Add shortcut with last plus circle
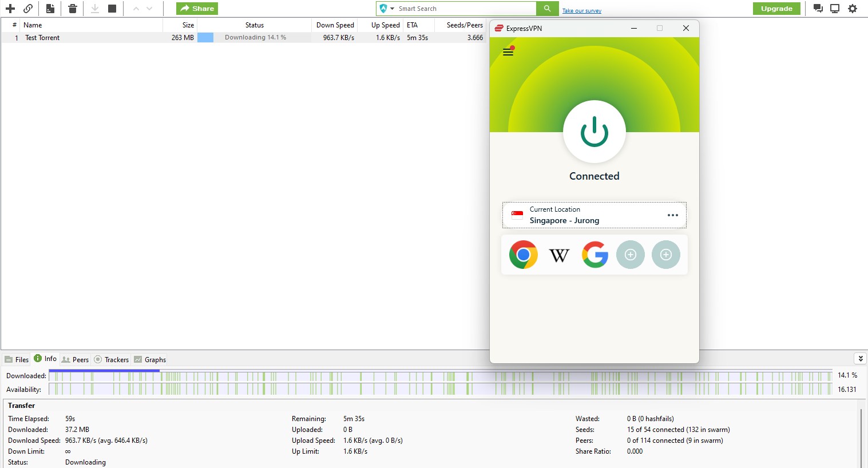 [x=666, y=255]
